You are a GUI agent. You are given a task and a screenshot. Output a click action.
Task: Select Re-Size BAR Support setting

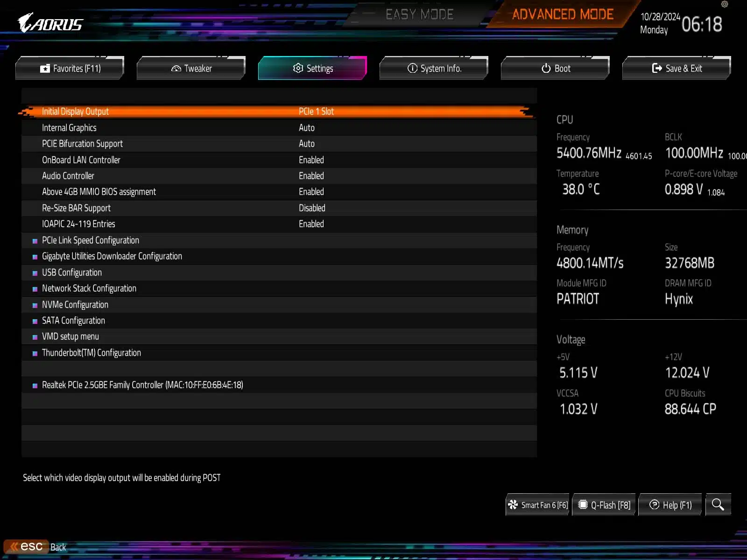[x=76, y=208]
